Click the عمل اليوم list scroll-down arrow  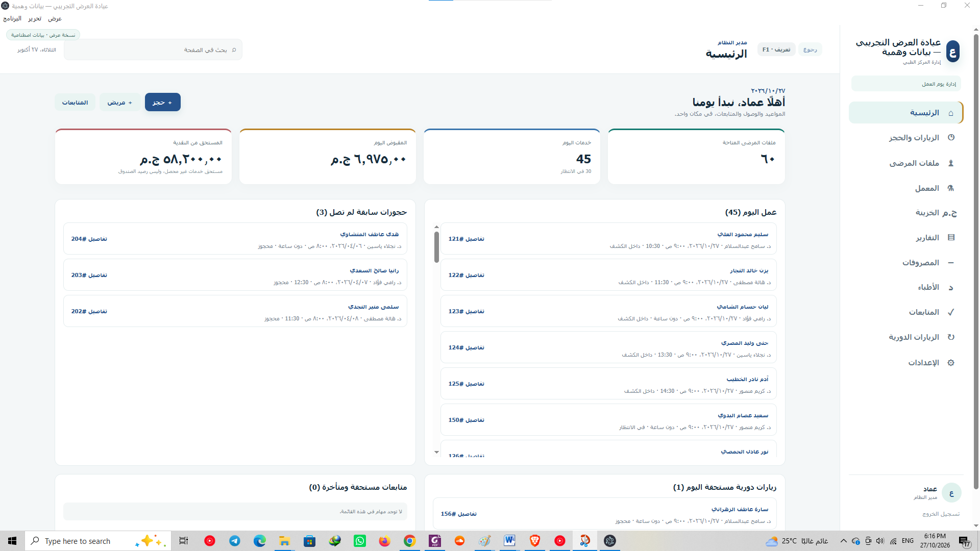pyautogui.click(x=436, y=452)
